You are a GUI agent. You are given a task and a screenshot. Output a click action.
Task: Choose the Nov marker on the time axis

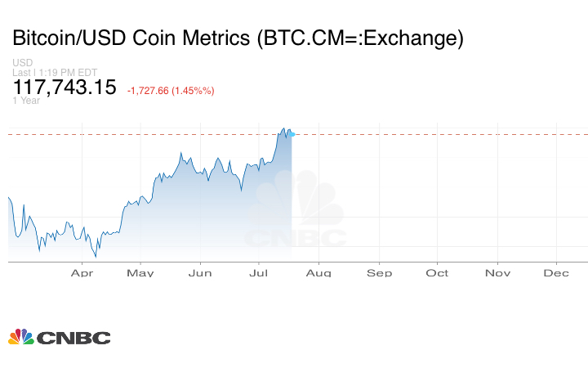pos(497,272)
